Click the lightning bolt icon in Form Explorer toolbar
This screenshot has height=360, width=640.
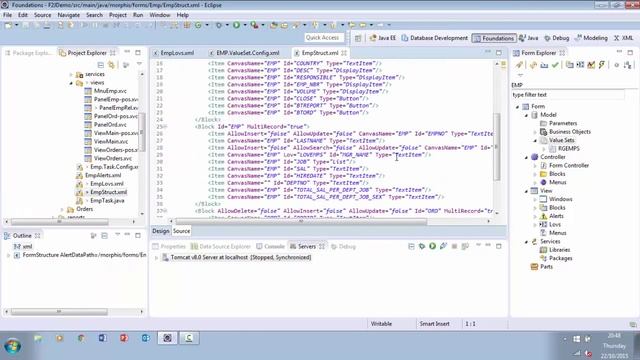602,65
